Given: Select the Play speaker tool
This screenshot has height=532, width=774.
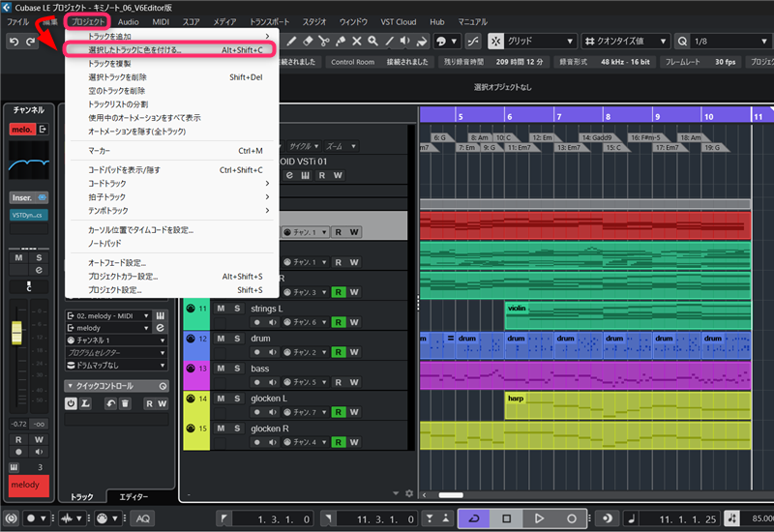Looking at the screenshot, I should click(405, 42).
